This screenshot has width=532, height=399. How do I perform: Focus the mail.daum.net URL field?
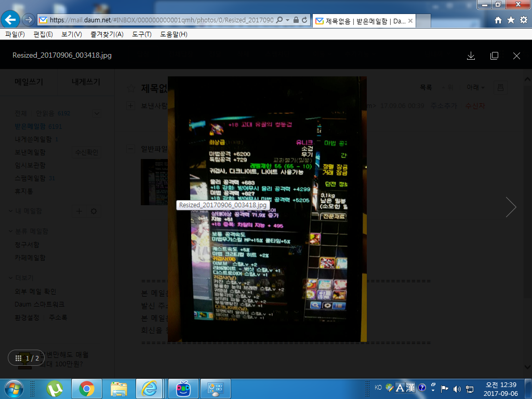coord(161,20)
